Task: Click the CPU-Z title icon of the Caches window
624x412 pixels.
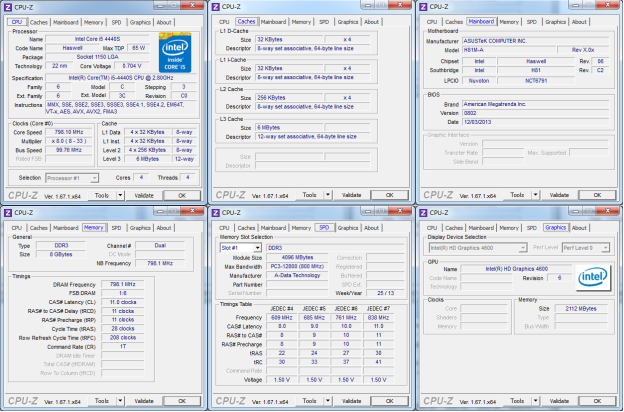Action: [216, 8]
